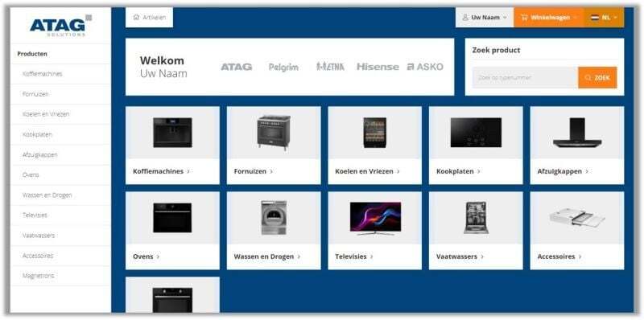
Task: Open the Koelen en Vriezen card link
Action: coord(367,171)
